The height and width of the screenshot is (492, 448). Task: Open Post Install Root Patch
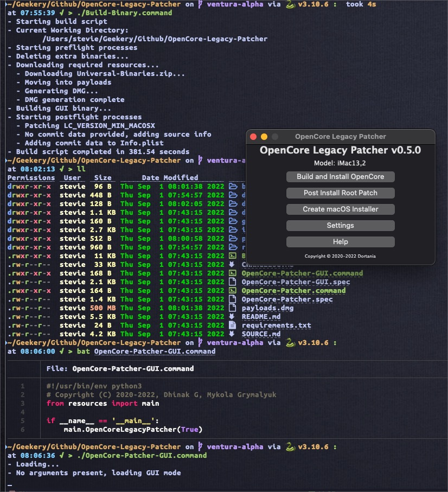click(341, 193)
